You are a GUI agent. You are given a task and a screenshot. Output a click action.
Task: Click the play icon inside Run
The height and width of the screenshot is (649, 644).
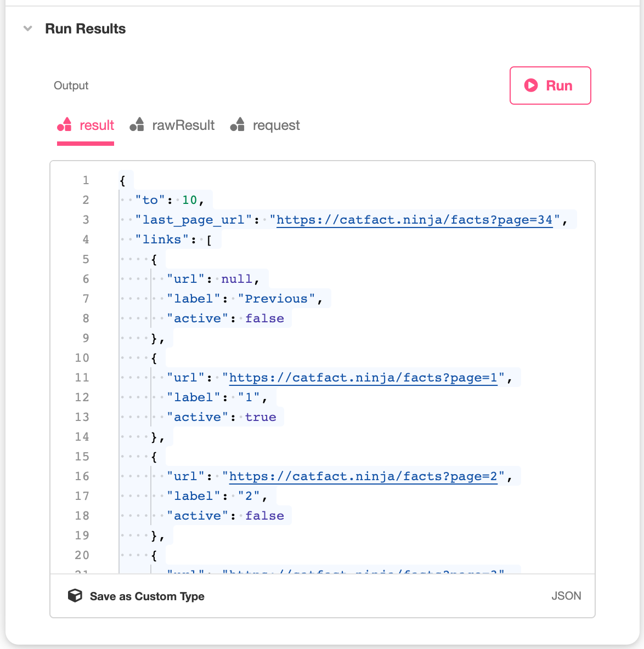pyautogui.click(x=531, y=86)
